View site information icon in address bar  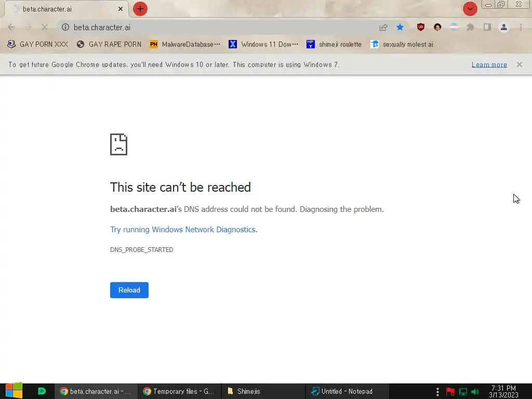point(65,27)
